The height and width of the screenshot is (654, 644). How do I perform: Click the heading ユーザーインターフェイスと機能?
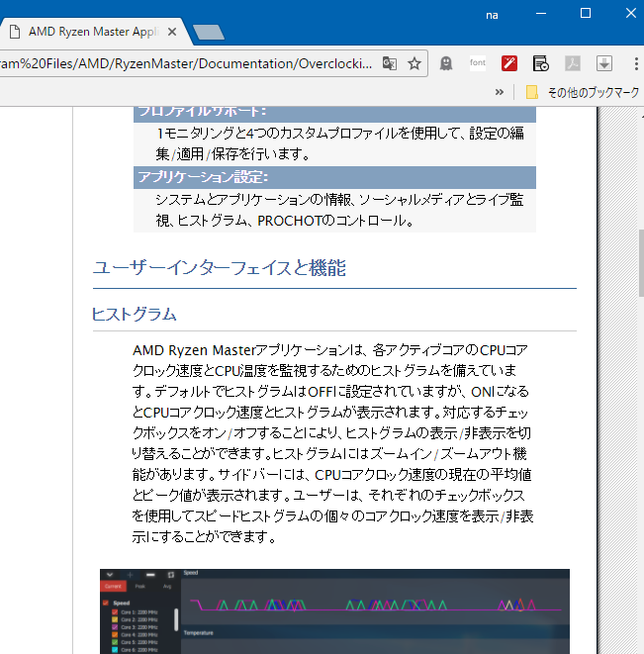coord(219,268)
